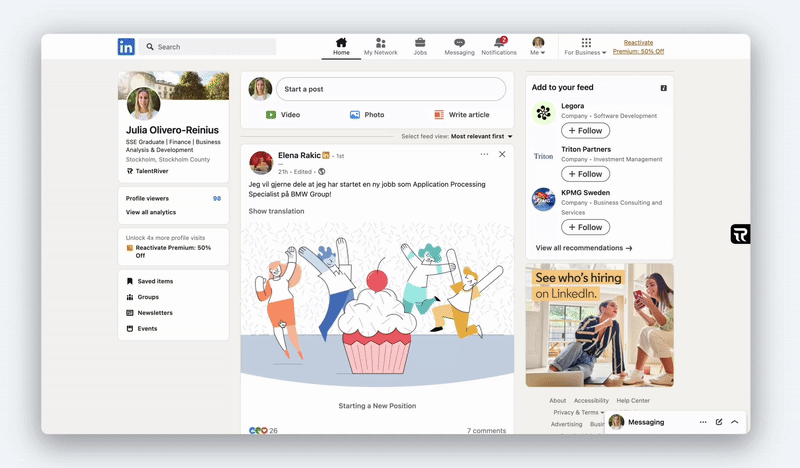This screenshot has width=800, height=468.
Task: Follow Triton Partners
Action: point(585,174)
